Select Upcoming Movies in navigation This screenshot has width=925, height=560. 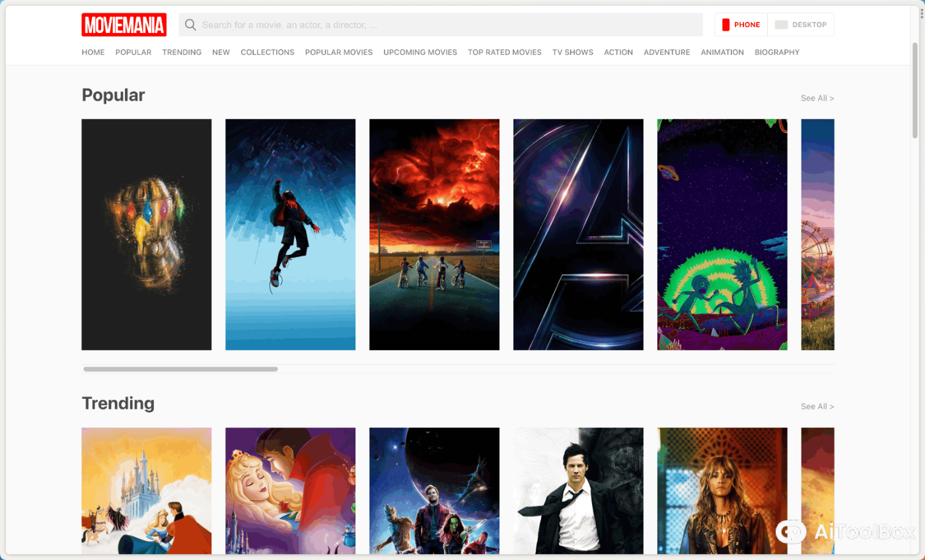click(420, 52)
